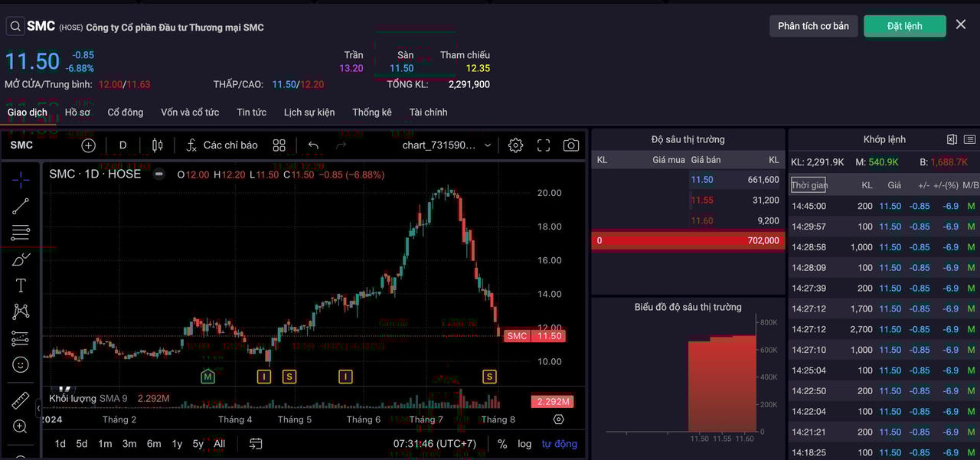Open Các chỉ báo indicators menu
Image resolution: width=980 pixels, height=460 pixels.
click(x=222, y=145)
